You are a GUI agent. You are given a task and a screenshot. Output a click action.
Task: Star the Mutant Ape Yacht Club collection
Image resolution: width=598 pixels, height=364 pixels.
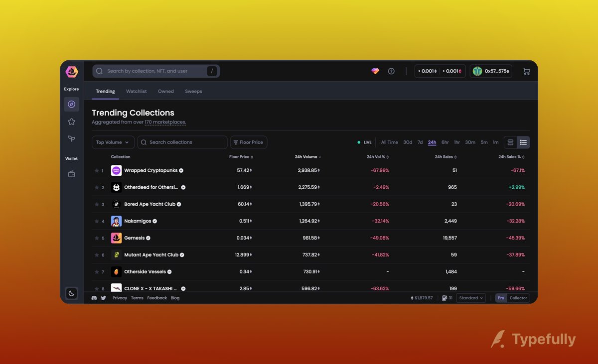(x=97, y=255)
